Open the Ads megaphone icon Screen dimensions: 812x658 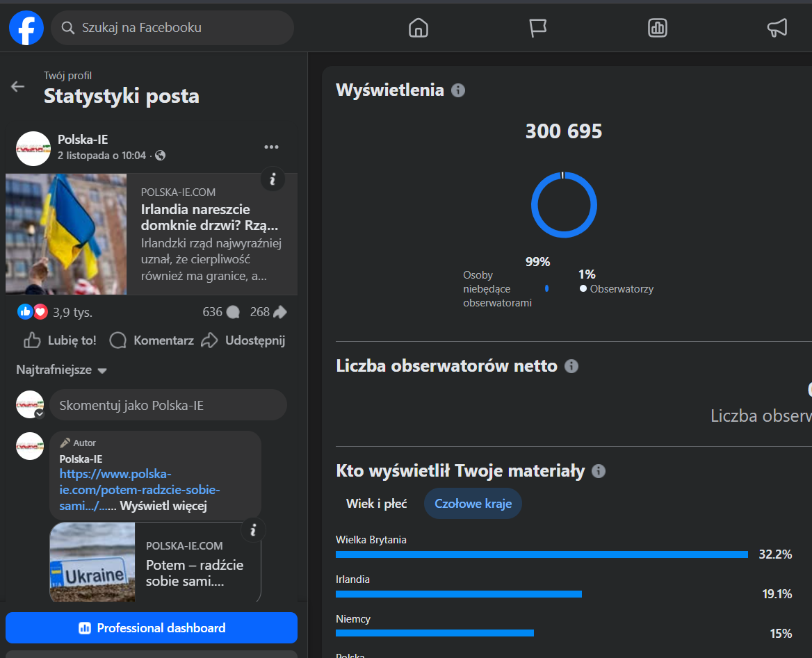pyautogui.click(x=777, y=28)
